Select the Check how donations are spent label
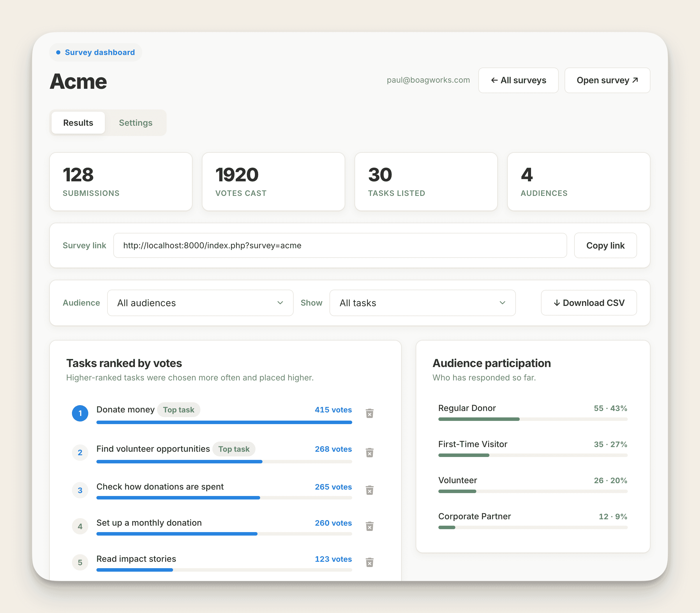Screen dimensions: 700x613 [160, 487]
